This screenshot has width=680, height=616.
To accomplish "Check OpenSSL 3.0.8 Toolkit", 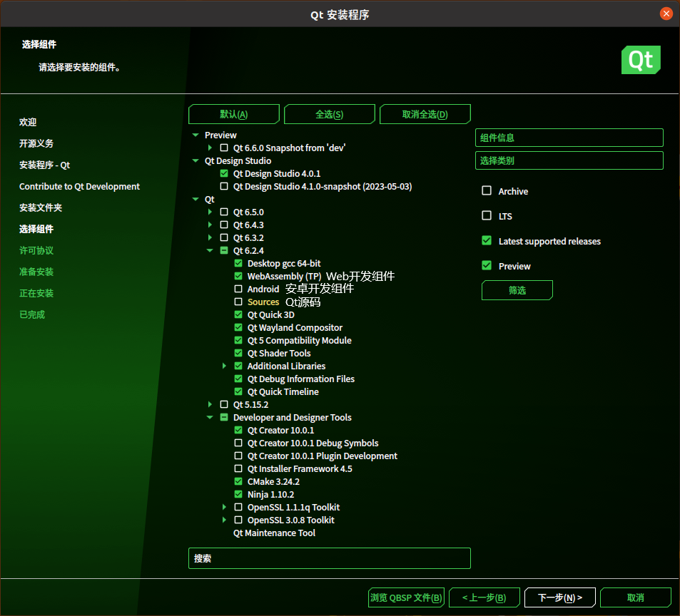I will click(238, 520).
